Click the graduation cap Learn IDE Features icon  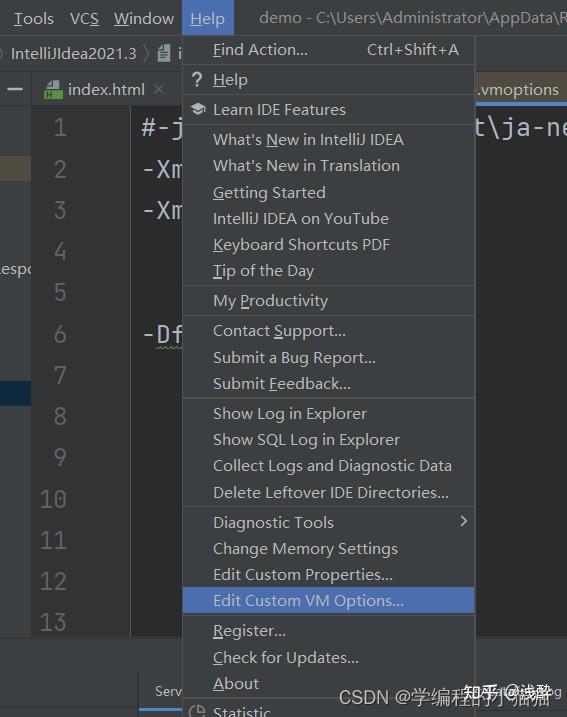(x=198, y=109)
